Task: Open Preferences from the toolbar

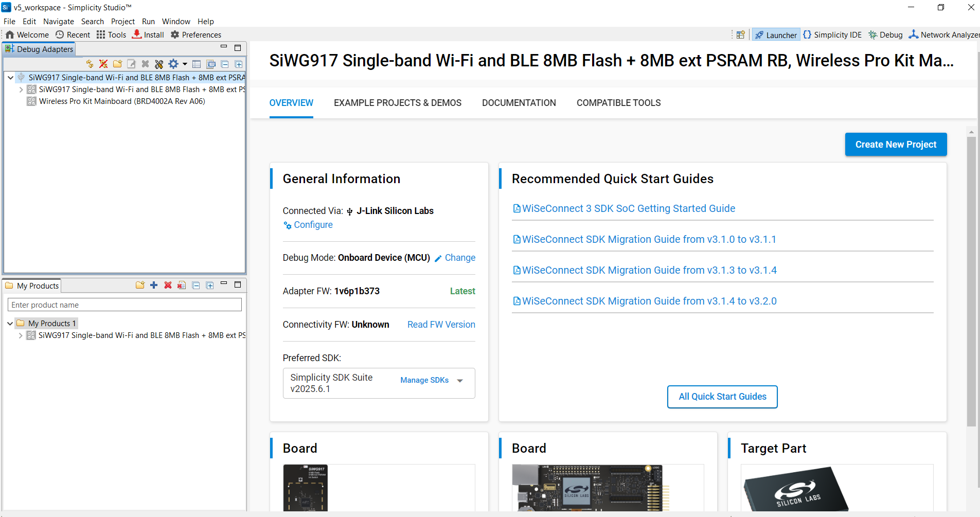Action: (195, 34)
